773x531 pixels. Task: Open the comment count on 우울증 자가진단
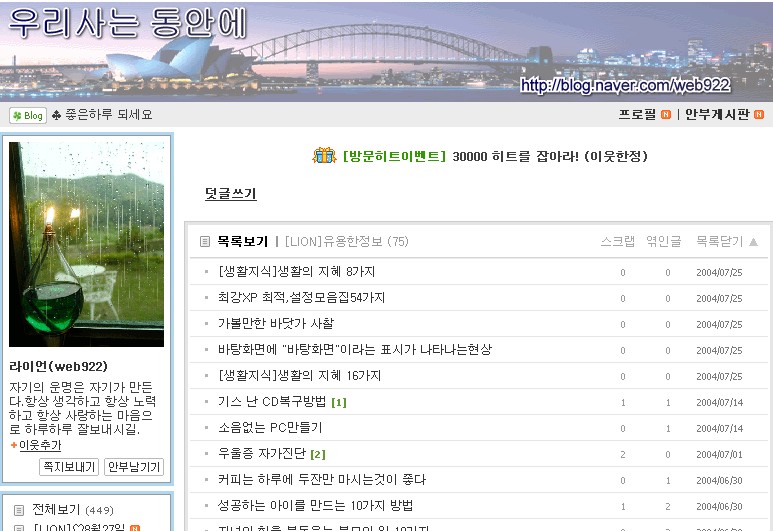point(318,455)
